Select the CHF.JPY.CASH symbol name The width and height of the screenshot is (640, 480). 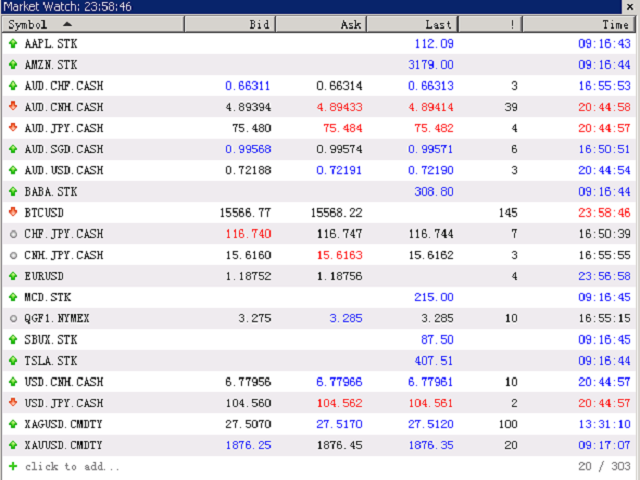(x=64, y=234)
